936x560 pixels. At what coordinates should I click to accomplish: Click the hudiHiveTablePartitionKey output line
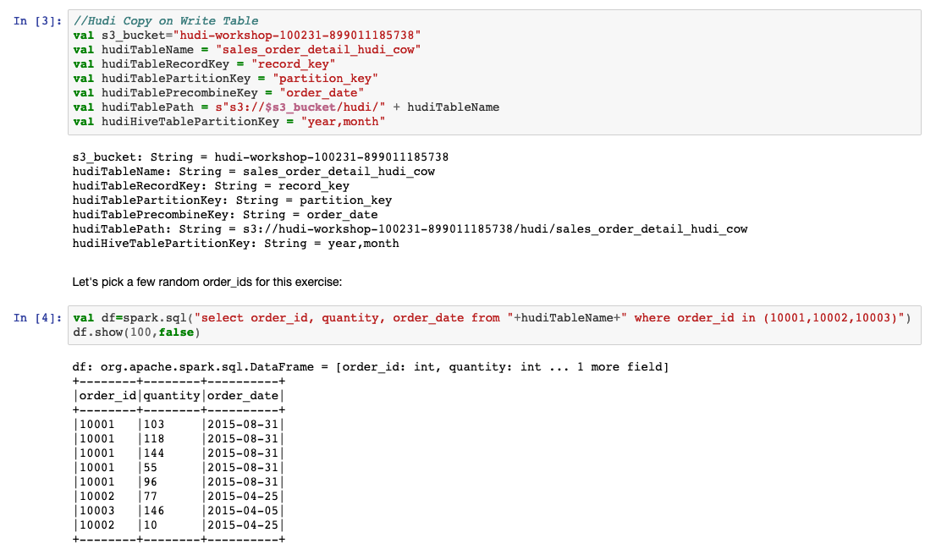[x=236, y=244]
